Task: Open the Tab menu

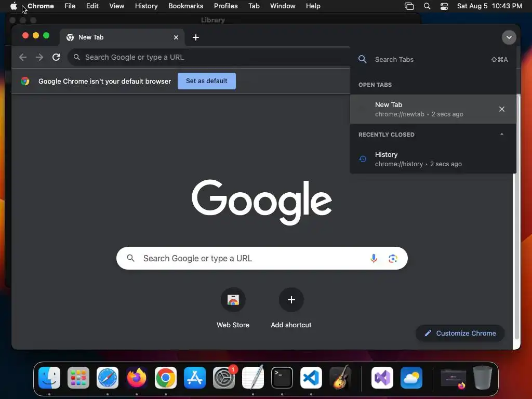Action: tap(254, 6)
